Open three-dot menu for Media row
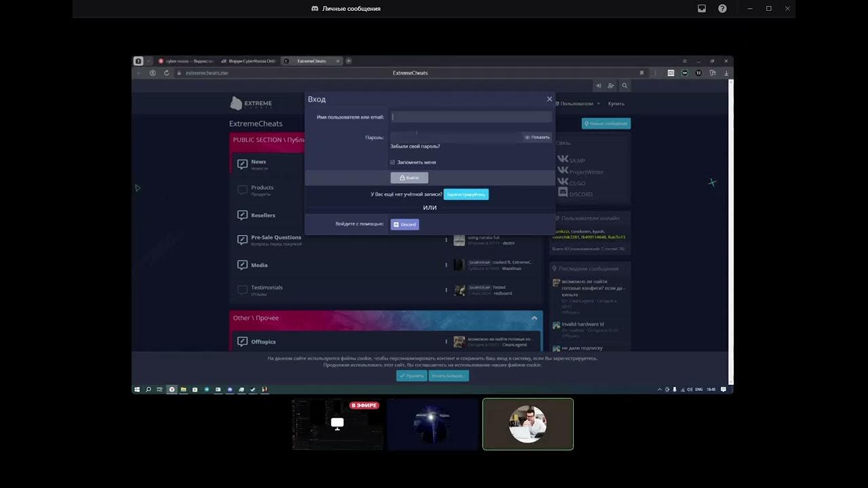This screenshot has width=868, height=488. coord(446,265)
